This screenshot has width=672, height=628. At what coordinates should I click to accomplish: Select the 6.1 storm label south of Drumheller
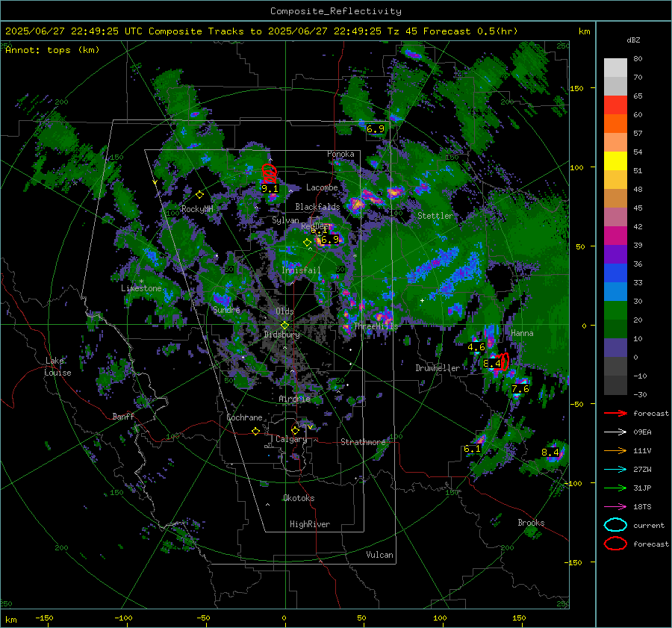[x=473, y=449]
